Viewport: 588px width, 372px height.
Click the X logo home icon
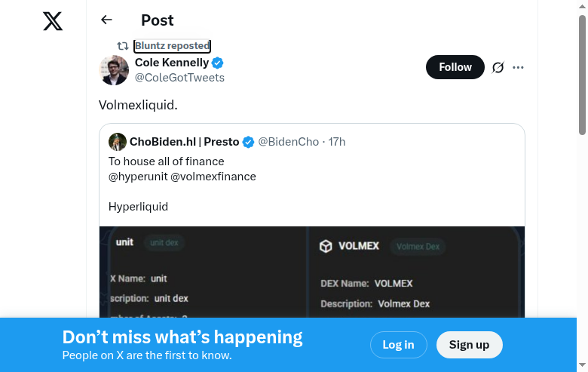[53, 21]
